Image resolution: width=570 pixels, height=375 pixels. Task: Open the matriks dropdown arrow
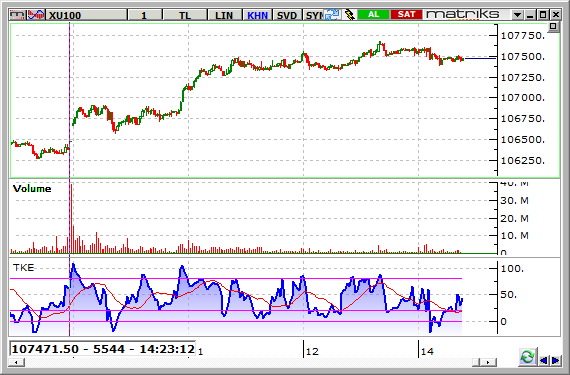click(x=517, y=15)
